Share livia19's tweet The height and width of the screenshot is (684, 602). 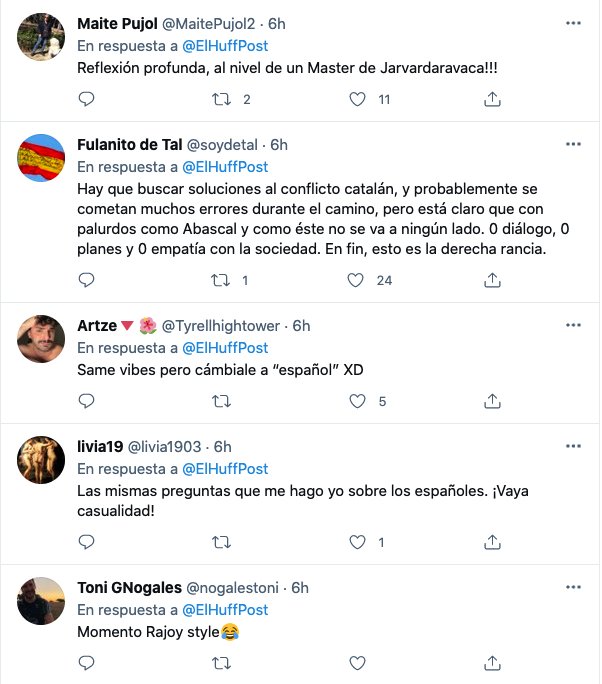coord(492,542)
